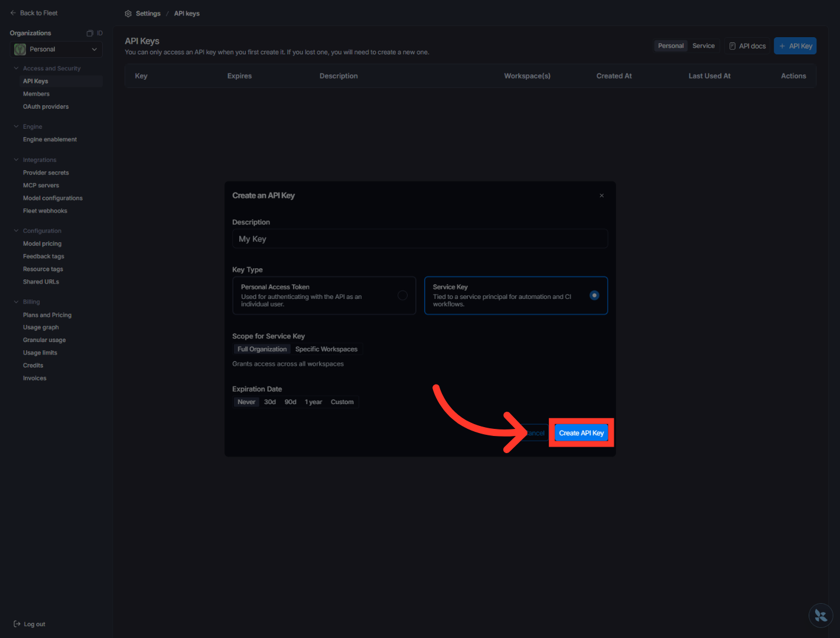Image resolution: width=840 pixels, height=638 pixels.
Task: Open the Personal organization dropdown
Action: point(57,50)
